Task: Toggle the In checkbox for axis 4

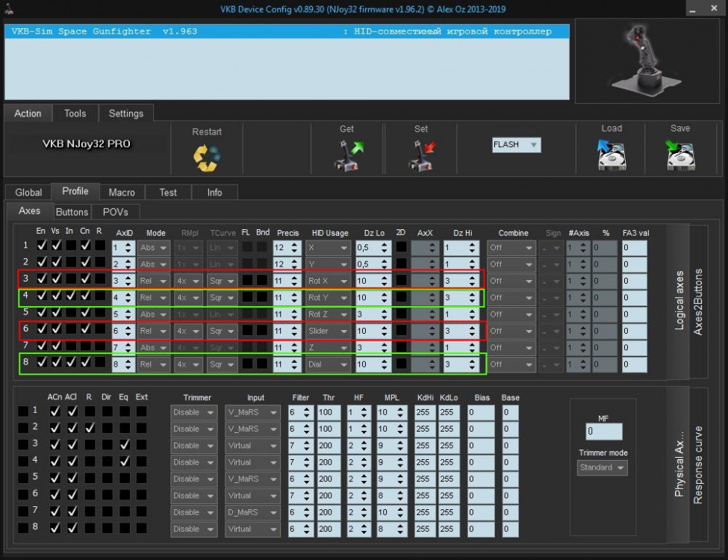Action: (x=70, y=295)
